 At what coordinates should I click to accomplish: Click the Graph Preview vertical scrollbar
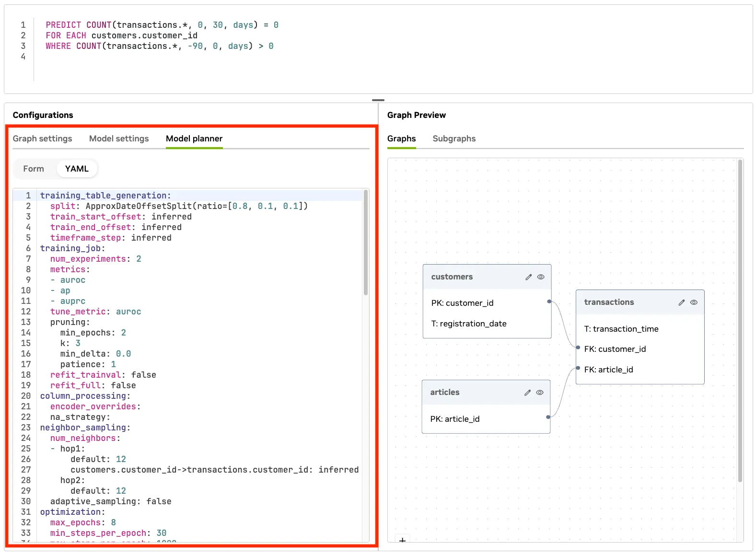(x=740, y=321)
